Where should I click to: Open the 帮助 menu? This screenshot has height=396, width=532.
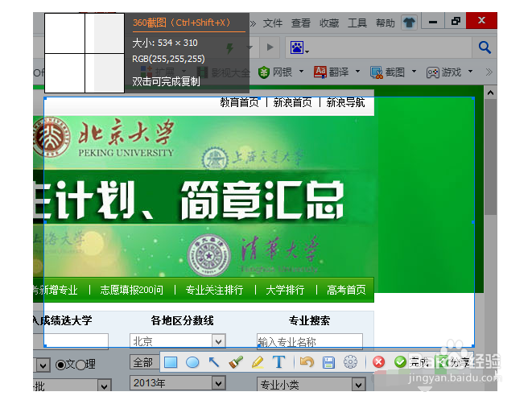[x=386, y=23]
